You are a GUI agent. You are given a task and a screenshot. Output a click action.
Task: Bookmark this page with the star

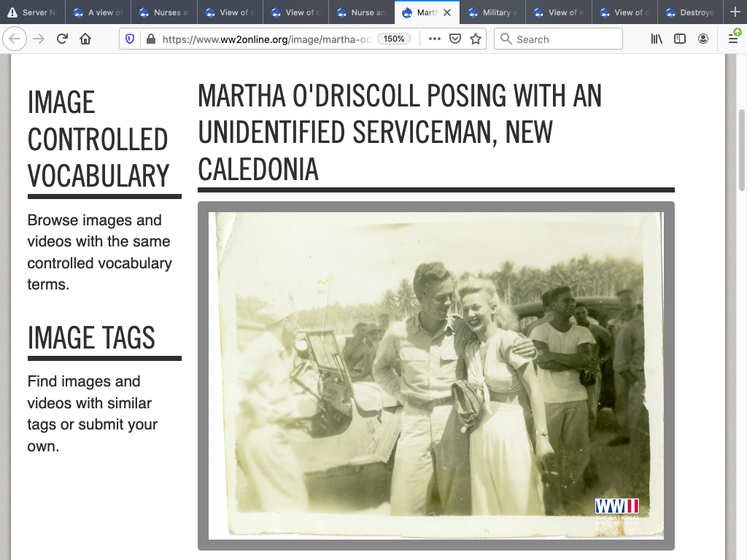[476, 39]
